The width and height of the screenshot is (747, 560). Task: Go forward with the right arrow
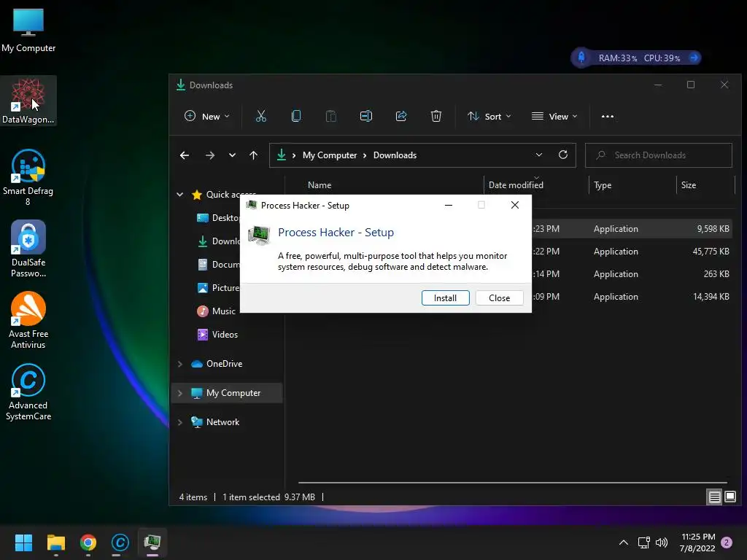209,155
